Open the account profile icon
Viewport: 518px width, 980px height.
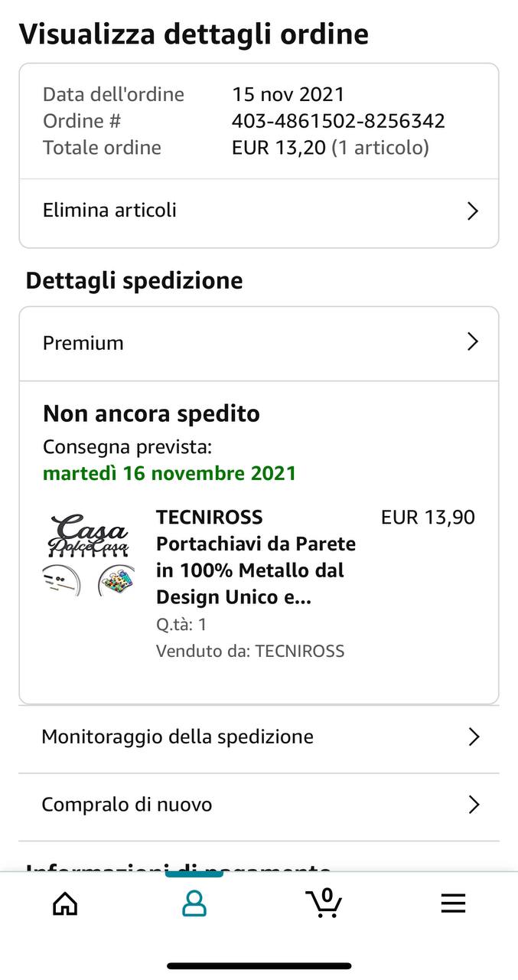tap(194, 903)
